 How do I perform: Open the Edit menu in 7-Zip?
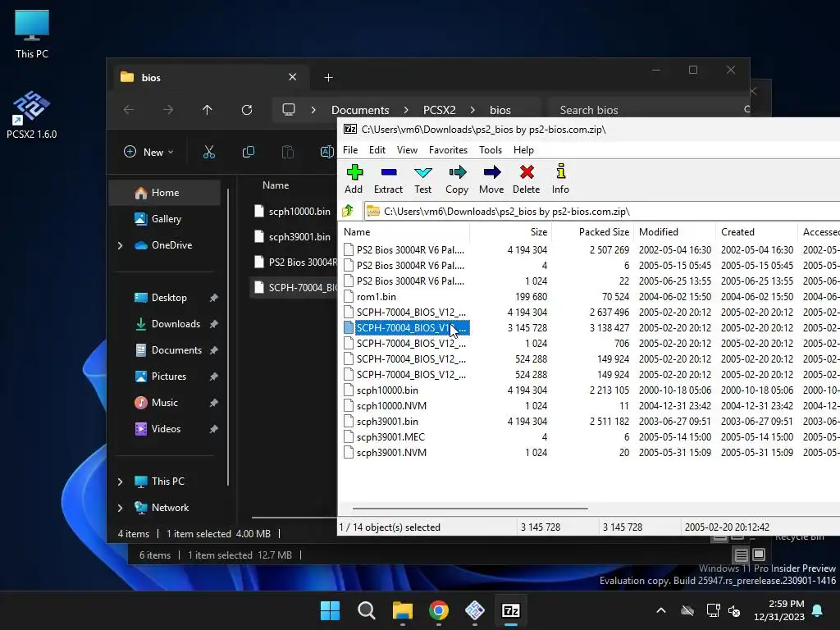(377, 150)
